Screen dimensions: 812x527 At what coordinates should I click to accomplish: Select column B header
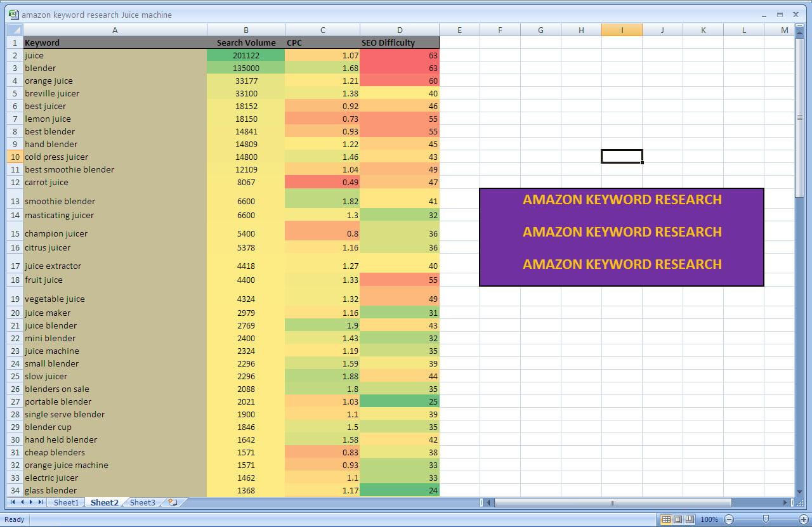(x=246, y=30)
